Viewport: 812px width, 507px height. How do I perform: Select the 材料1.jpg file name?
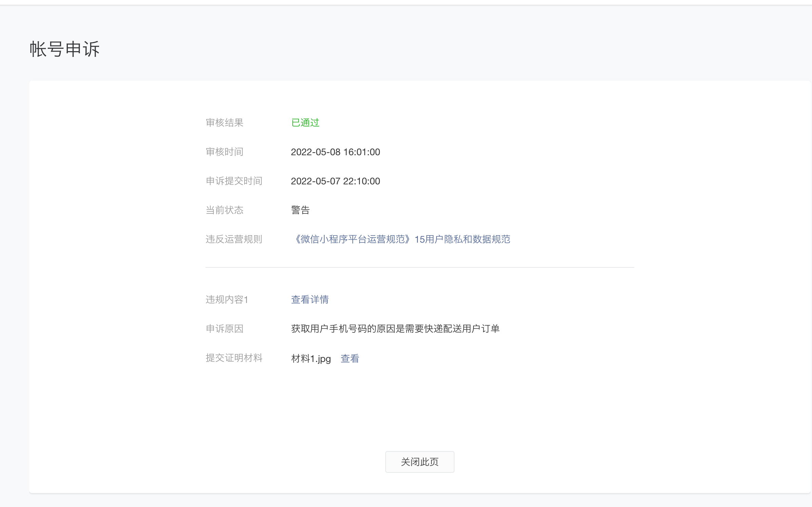311,359
